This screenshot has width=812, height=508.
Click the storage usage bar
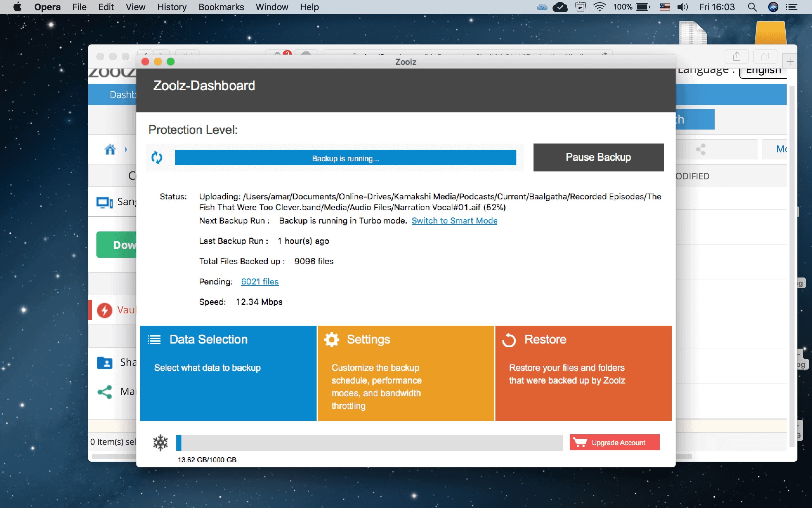tap(370, 443)
